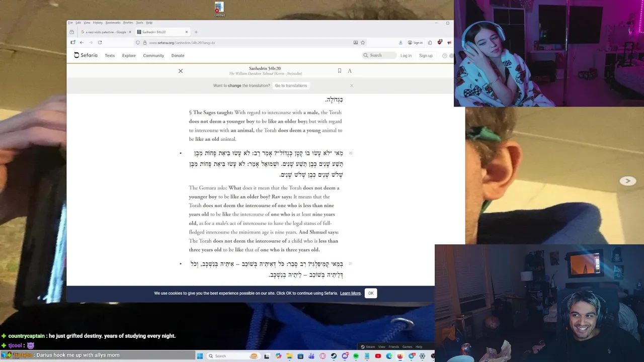
Task: Save text with the bookmark icon
Action: (340, 71)
